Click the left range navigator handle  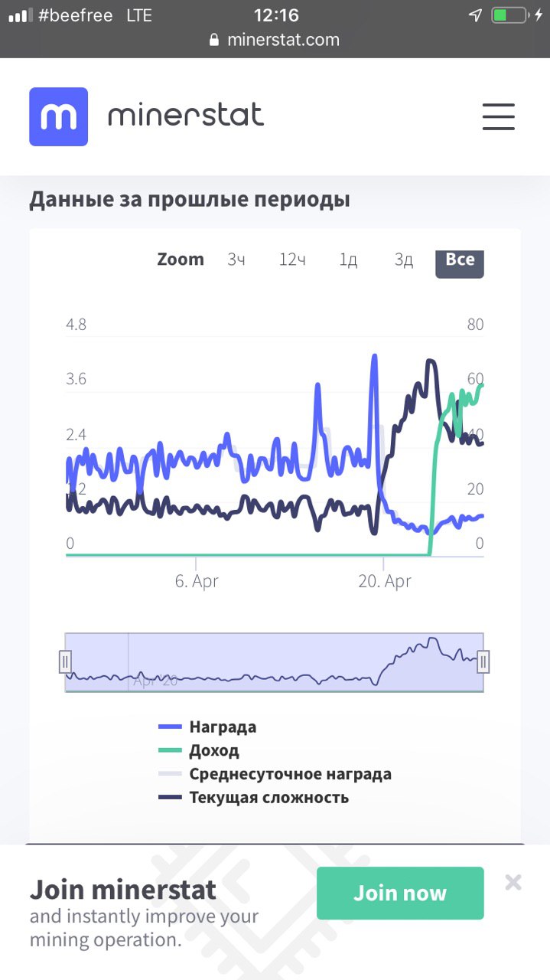[x=66, y=661]
